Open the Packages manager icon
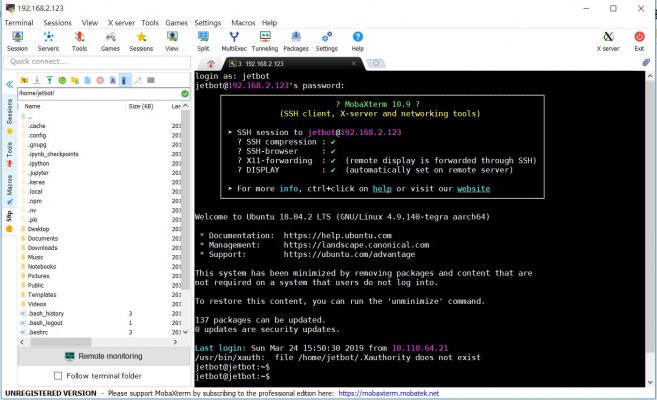The height and width of the screenshot is (400, 657). pos(296,40)
